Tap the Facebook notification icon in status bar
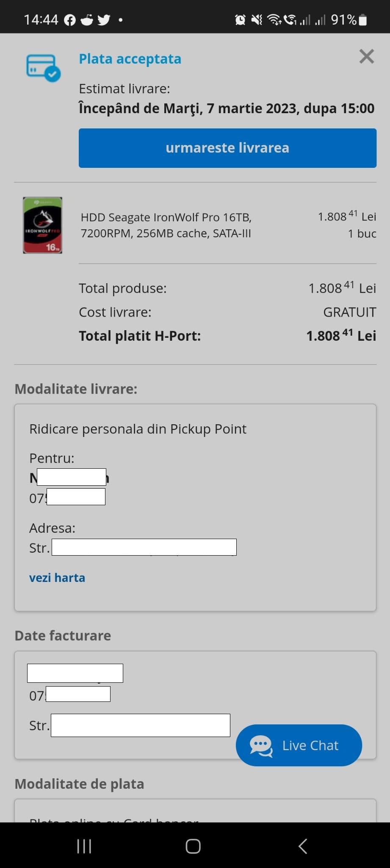This screenshot has width=390, height=868. pos(70,20)
